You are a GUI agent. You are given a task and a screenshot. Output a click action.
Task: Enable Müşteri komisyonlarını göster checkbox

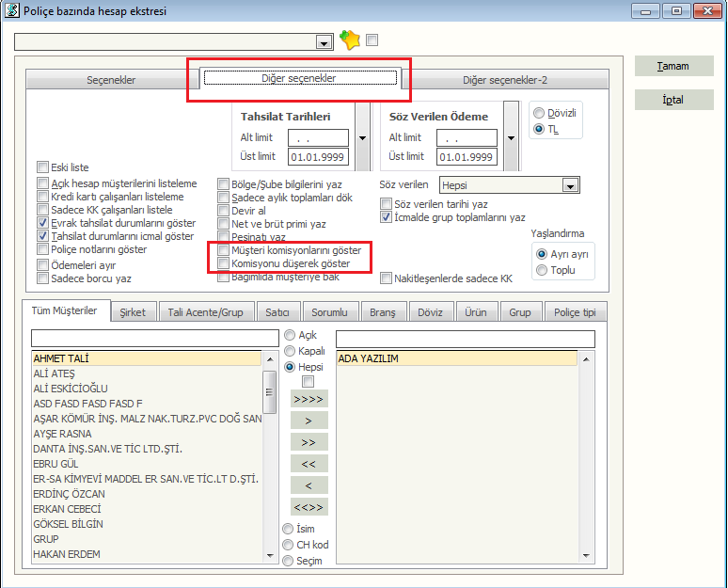click(x=224, y=251)
